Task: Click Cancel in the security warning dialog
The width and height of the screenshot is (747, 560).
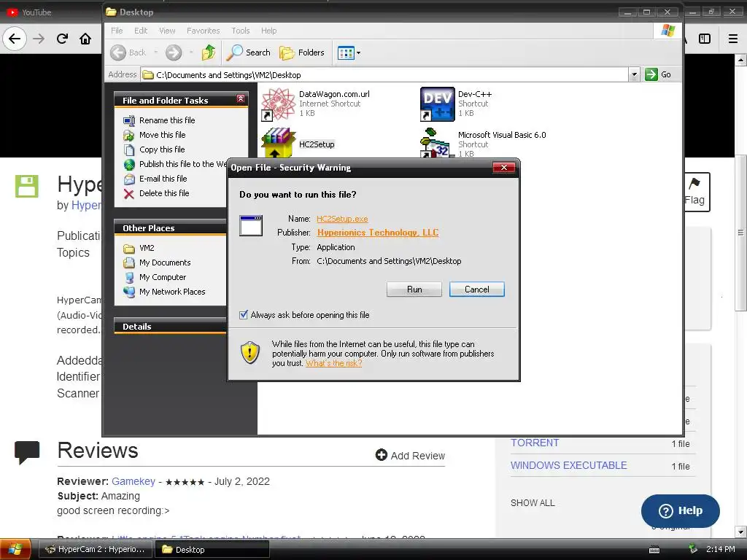Action: pos(476,289)
